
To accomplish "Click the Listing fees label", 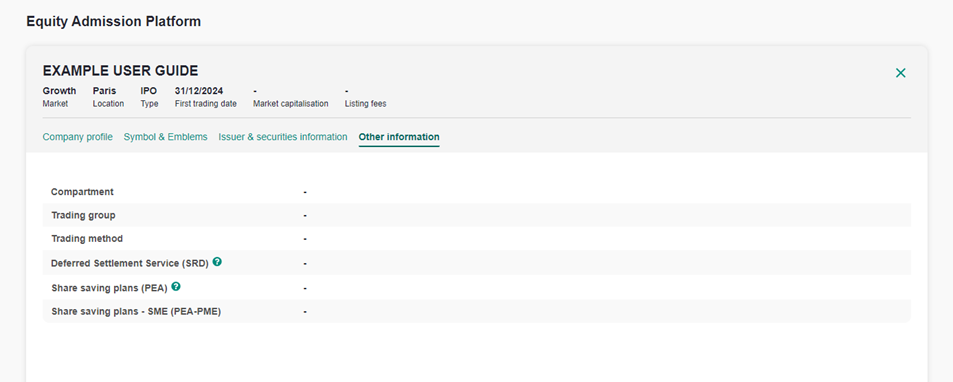I will coord(365,104).
